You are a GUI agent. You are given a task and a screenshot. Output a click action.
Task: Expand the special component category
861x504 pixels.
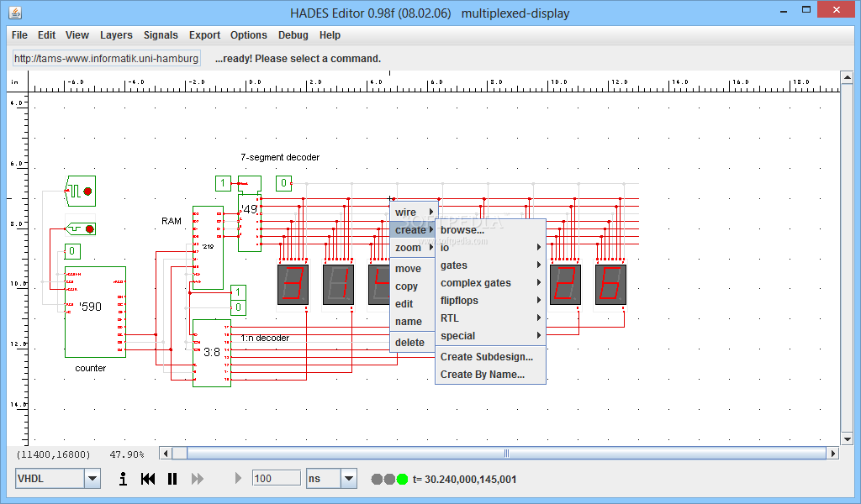(x=490, y=336)
